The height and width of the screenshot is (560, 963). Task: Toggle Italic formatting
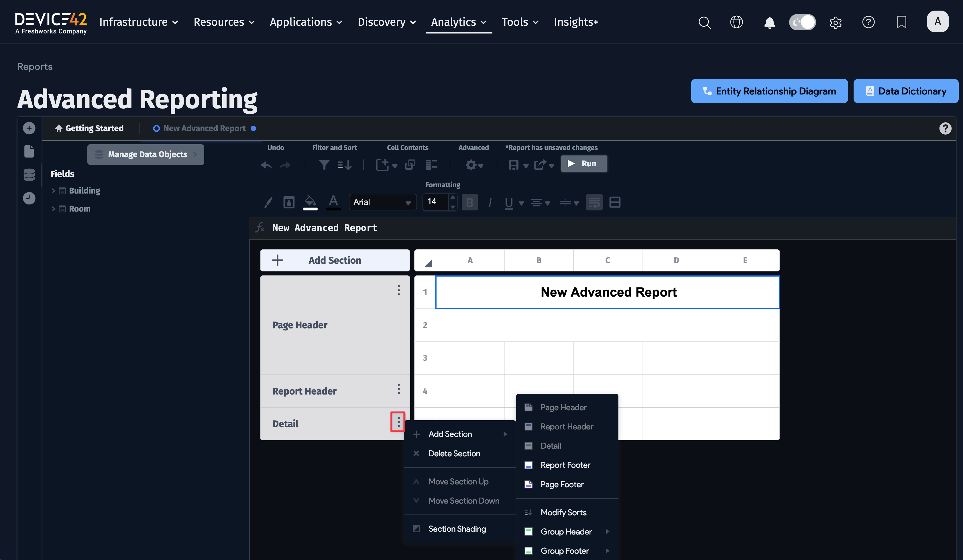pyautogui.click(x=490, y=202)
